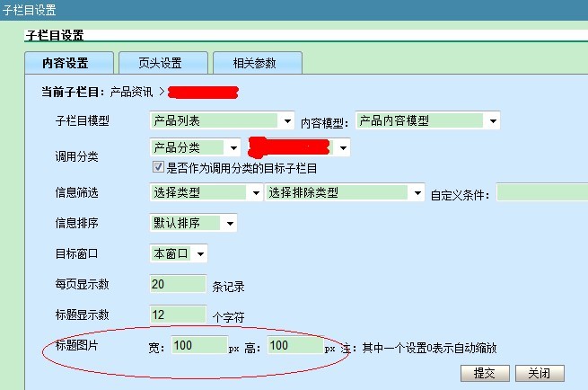Open the 默认排序 dropdown for 信息排序
The width and height of the screenshot is (588, 390).
[193, 223]
